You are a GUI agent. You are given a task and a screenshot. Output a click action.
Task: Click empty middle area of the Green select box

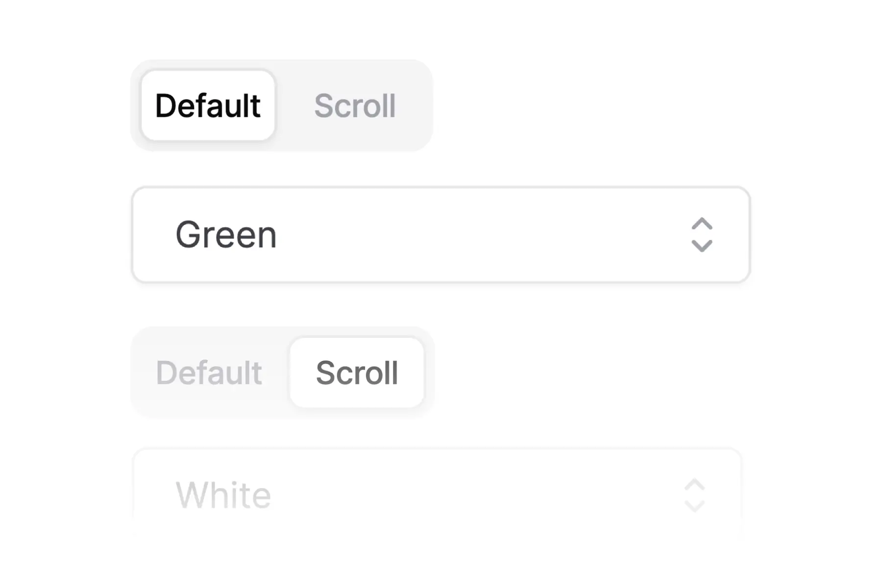point(465,235)
